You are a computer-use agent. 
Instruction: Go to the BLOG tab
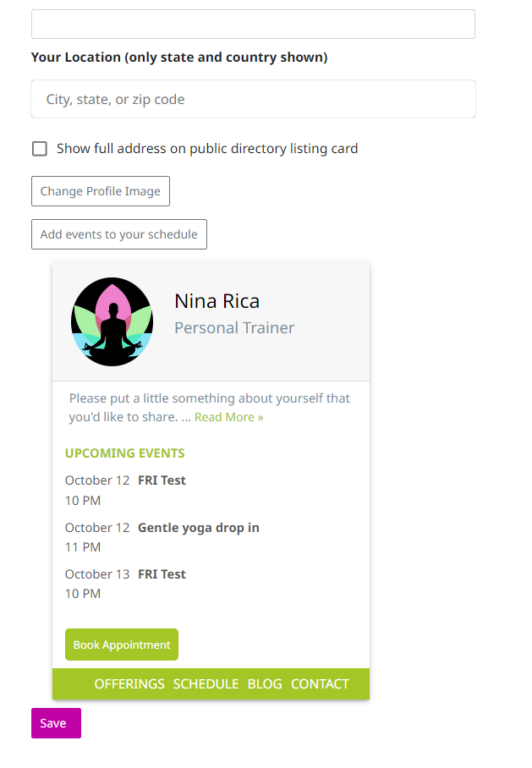point(265,683)
